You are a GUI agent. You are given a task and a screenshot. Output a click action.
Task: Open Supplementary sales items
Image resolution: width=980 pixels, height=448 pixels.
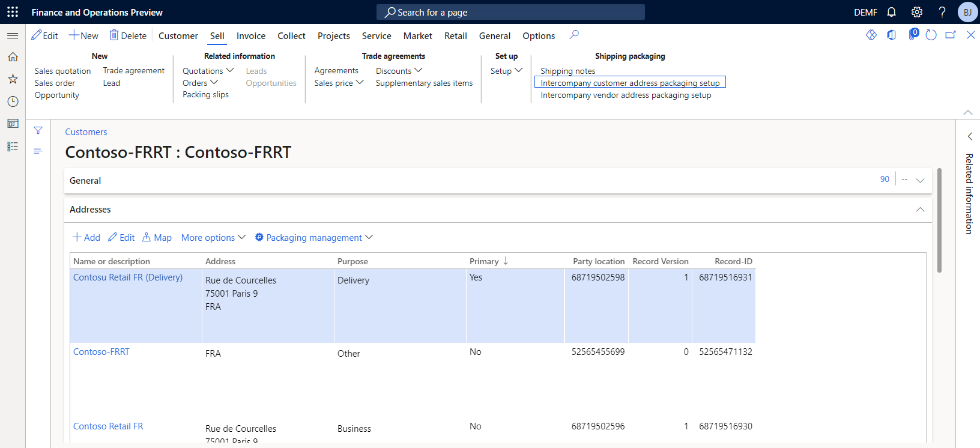pyautogui.click(x=424, y=83)
